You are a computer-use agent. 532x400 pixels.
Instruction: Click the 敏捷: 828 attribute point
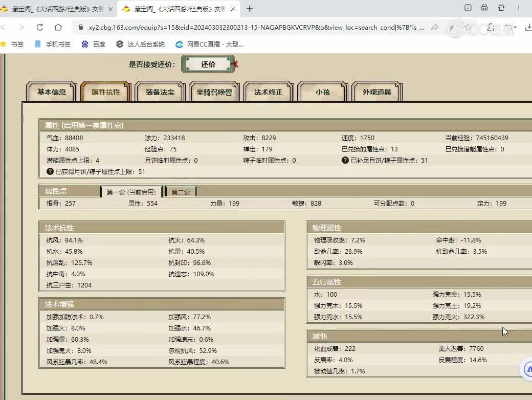[x=307, y=203]
